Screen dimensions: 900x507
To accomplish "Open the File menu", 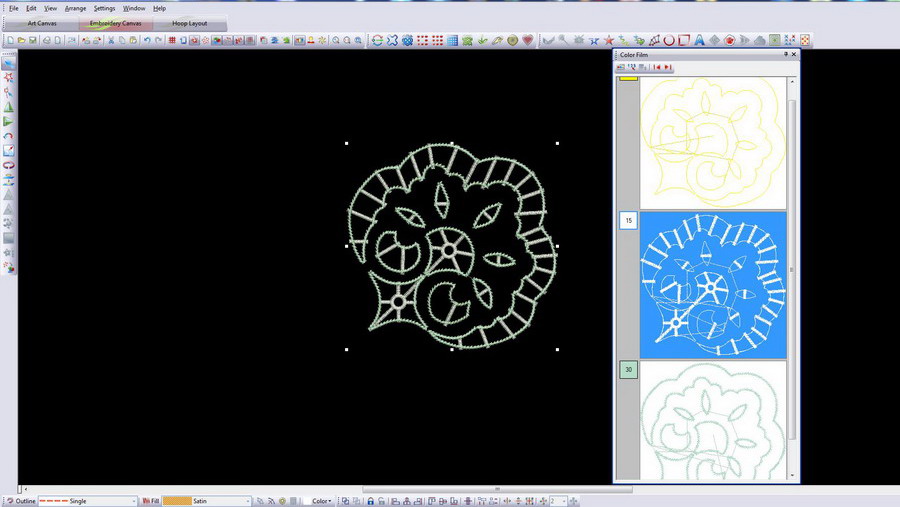I will [x=13, y=9].
